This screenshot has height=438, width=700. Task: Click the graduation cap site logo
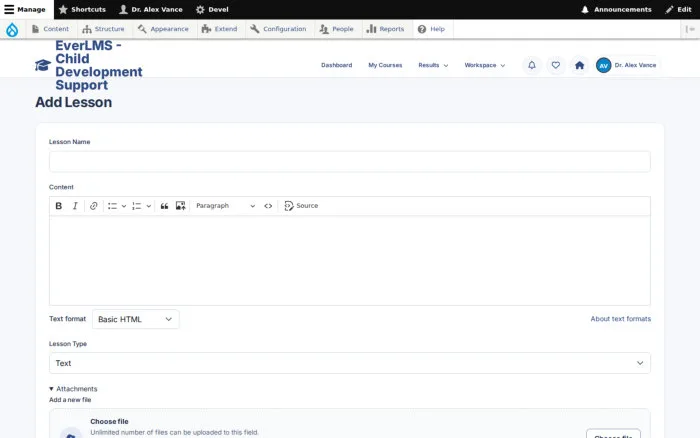pos(43,65)
